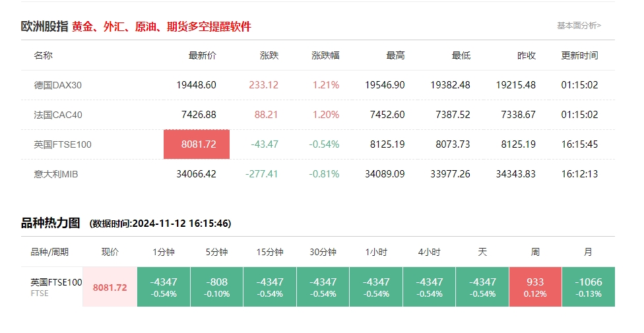
Task: Click the 最新价 column header
Action: click(x=202, y=55)
